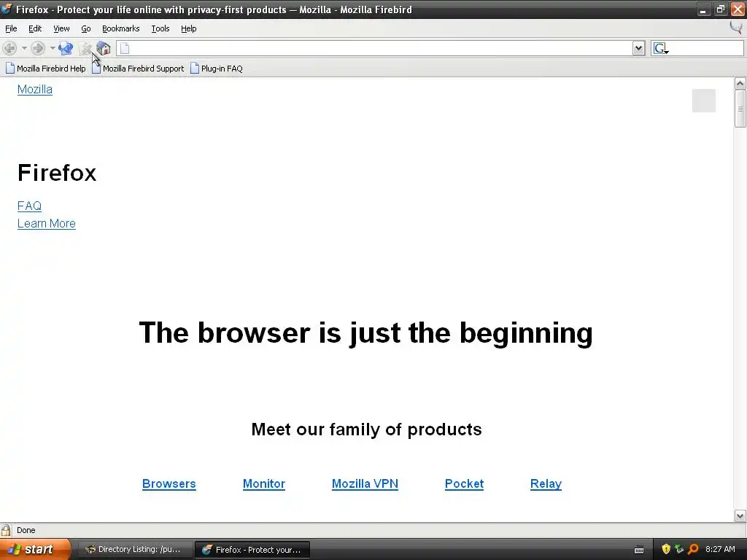747x560 pixels.
Task: Click the vertical scrollbar down arrow
Action: 740,516
